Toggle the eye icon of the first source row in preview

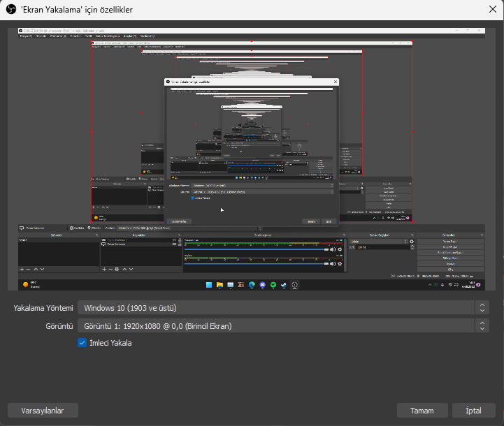[174, 240]
